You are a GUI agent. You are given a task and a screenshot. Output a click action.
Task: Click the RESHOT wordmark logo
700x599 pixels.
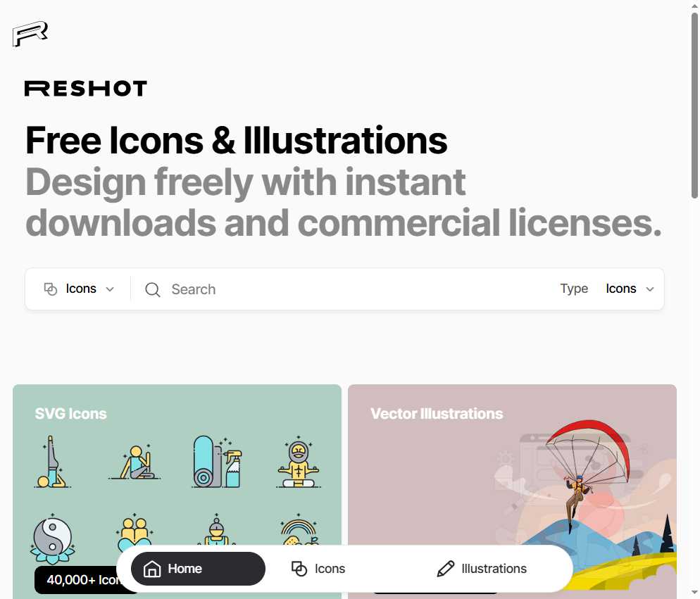[86, 89]
